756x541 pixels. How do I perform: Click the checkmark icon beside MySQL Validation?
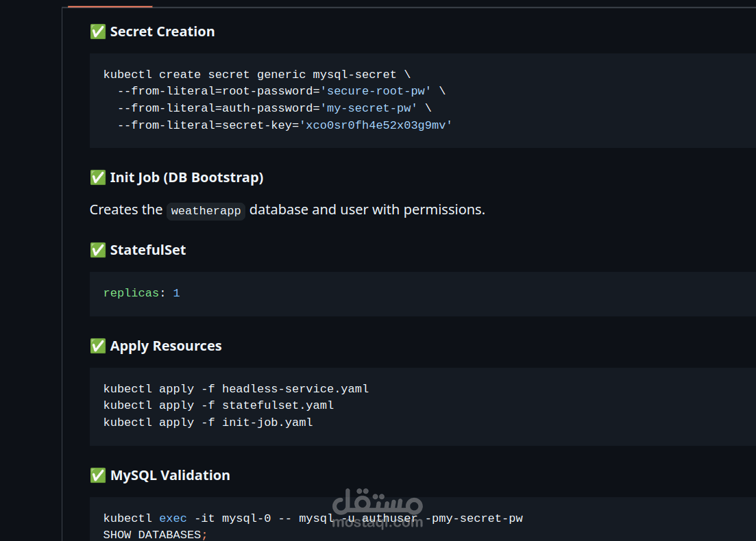tap(97, 475)
